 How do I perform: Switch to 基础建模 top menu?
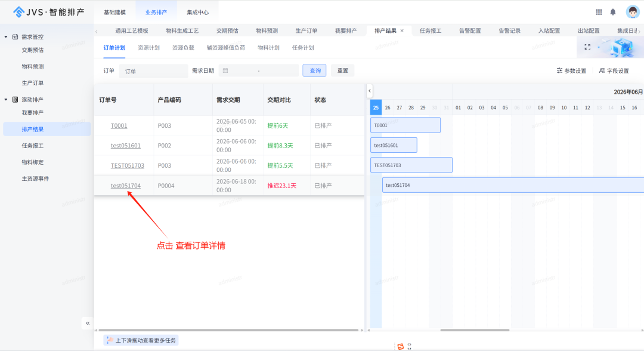click(x=114, y=13)
